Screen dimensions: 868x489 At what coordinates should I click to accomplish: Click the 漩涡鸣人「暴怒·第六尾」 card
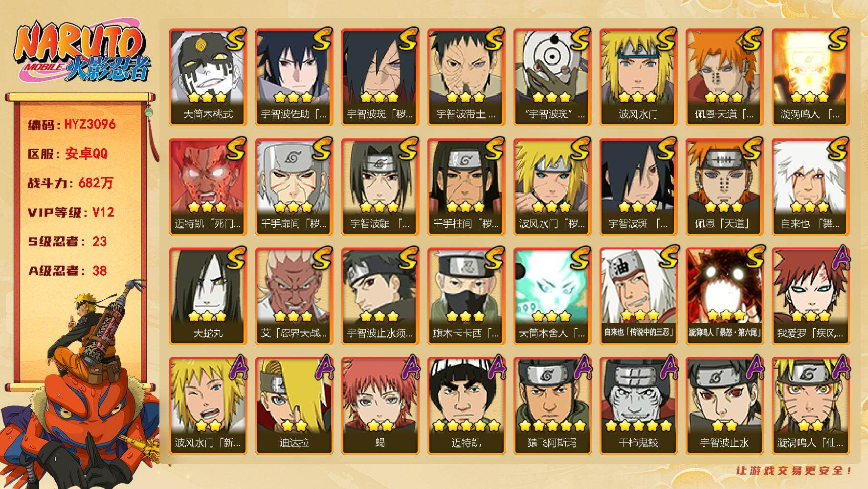[x=724, y=296]
